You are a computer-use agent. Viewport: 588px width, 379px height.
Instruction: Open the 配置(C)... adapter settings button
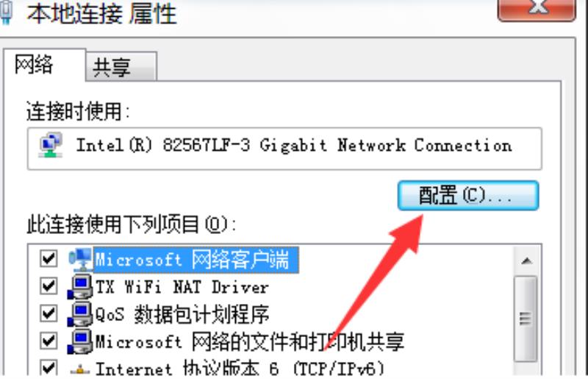coord(468,195)
